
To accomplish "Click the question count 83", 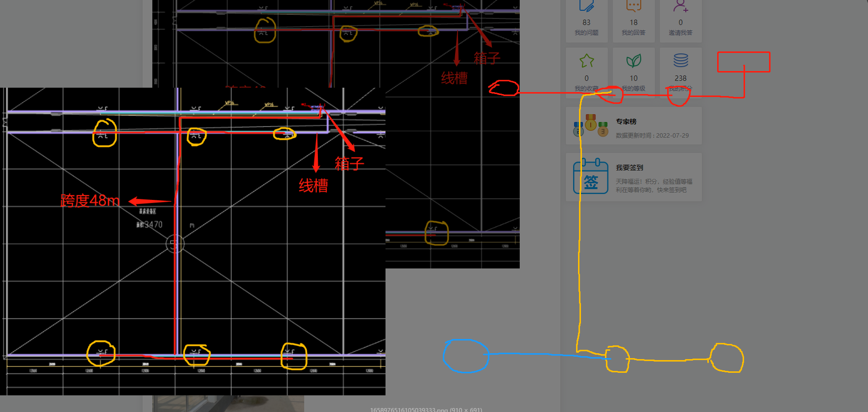I will [x=587, y=23].
